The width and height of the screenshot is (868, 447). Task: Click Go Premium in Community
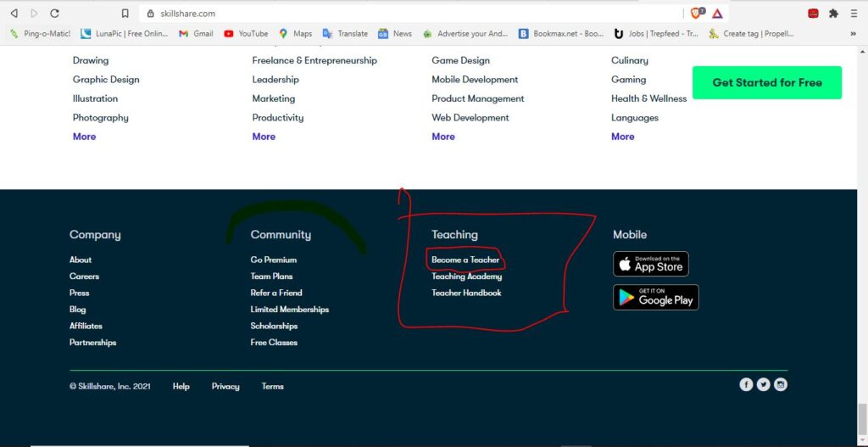click(x=274, y=260)
